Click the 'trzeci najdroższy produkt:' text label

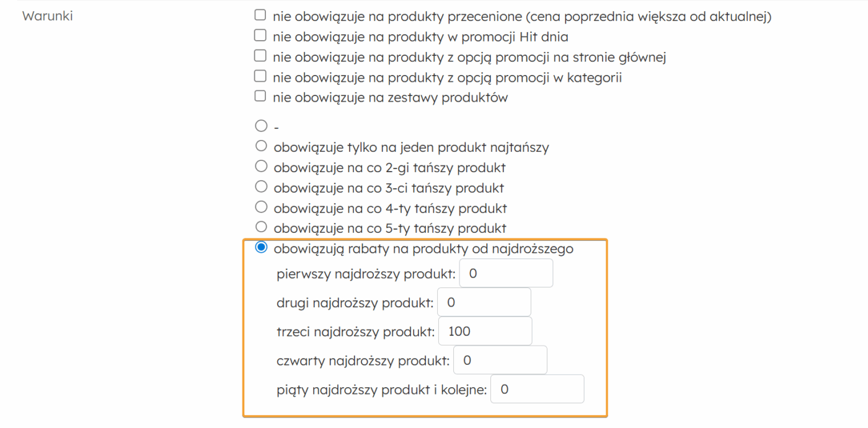(x=355, y=331)
